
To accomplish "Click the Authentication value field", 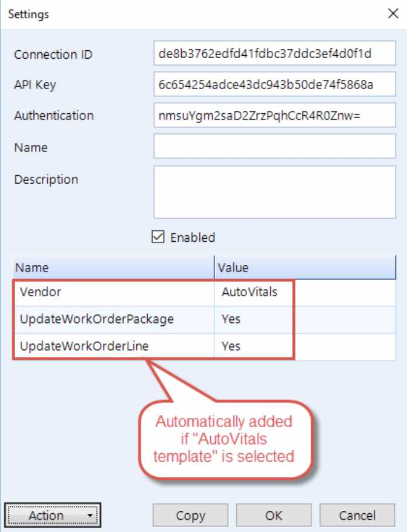I will tap(274, 115).
